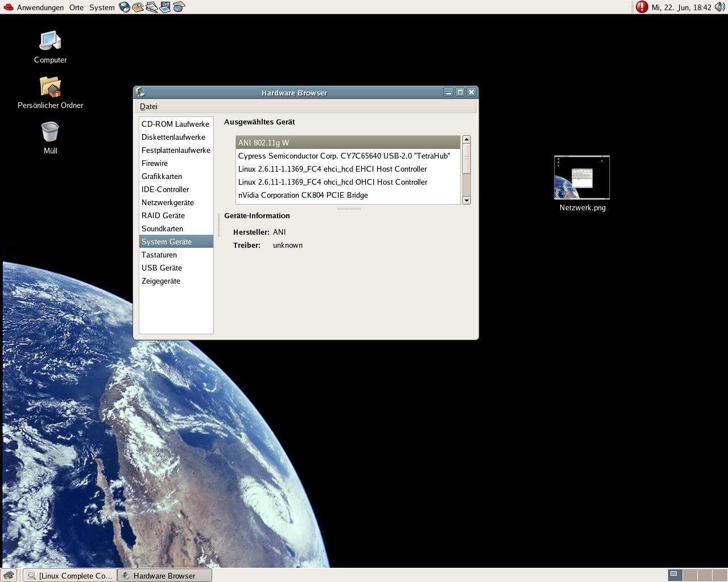728x582 pixels.
Task: Launch the web browser globe icon
Action: 124,7
